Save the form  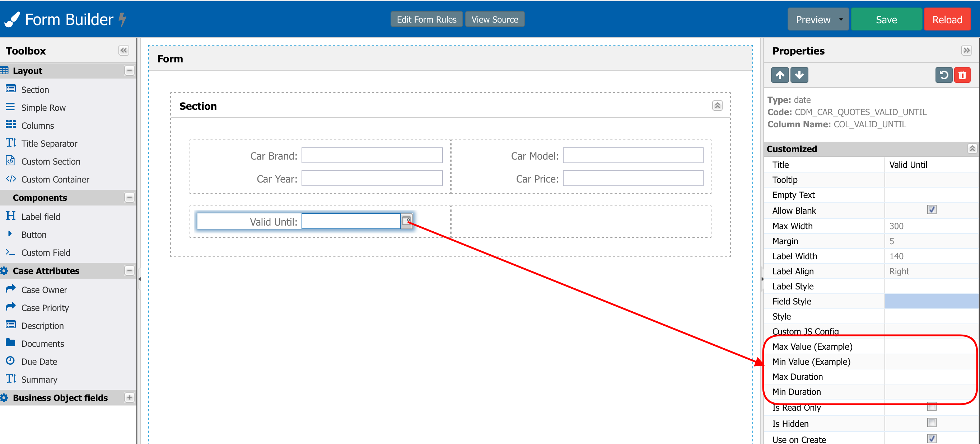coord(886,19)
